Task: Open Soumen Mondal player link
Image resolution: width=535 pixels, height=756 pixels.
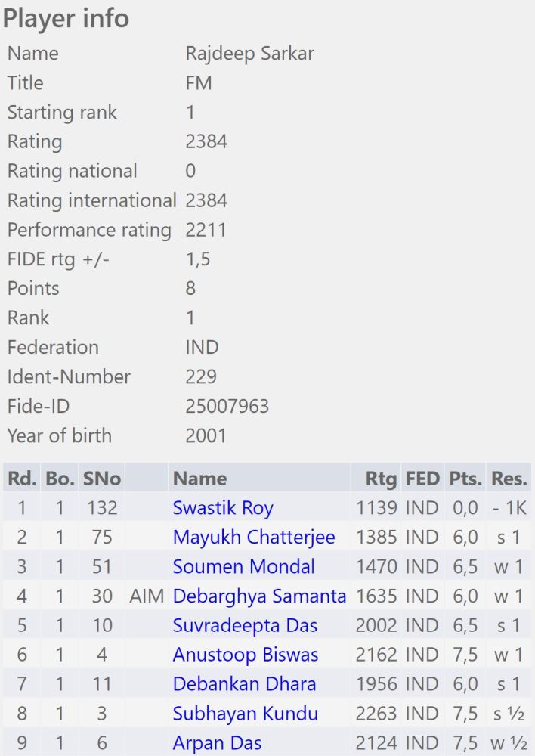Action: (243, 567)
